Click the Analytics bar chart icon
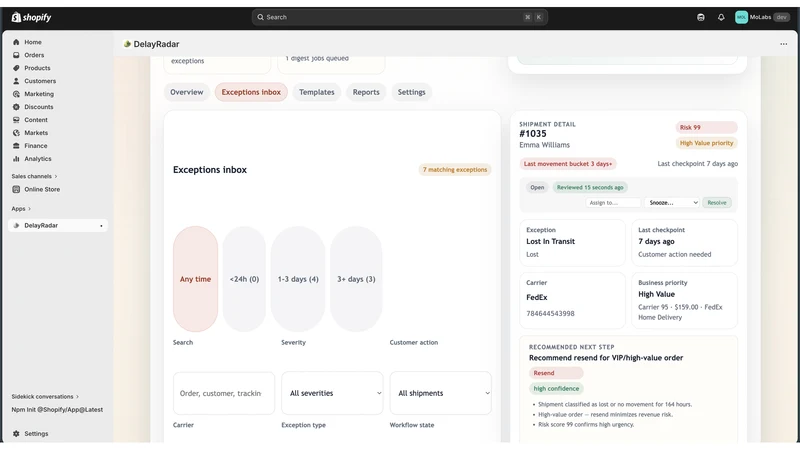The width and height of the screenshot is (800, 450). click(16, 159)
